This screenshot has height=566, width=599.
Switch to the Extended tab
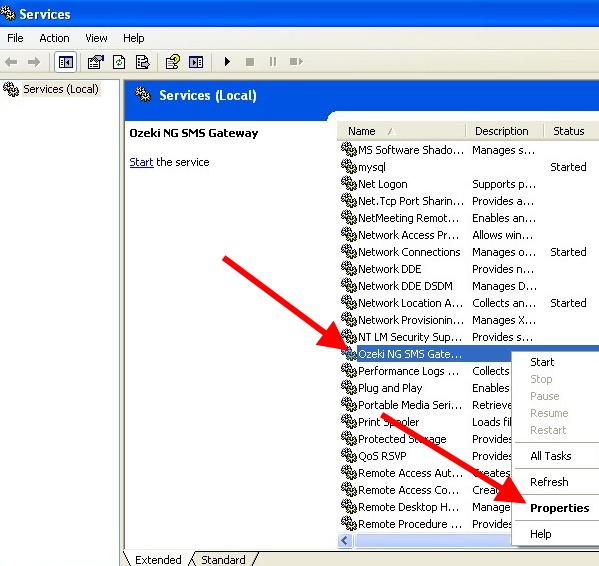pyautogui.click(x=158, y=559)
